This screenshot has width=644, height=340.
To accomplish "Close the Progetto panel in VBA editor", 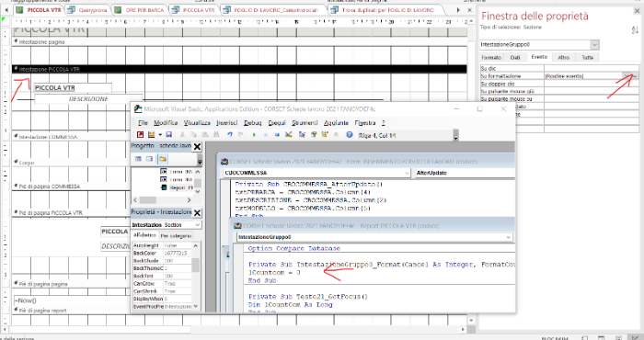I will coord(197,146).
